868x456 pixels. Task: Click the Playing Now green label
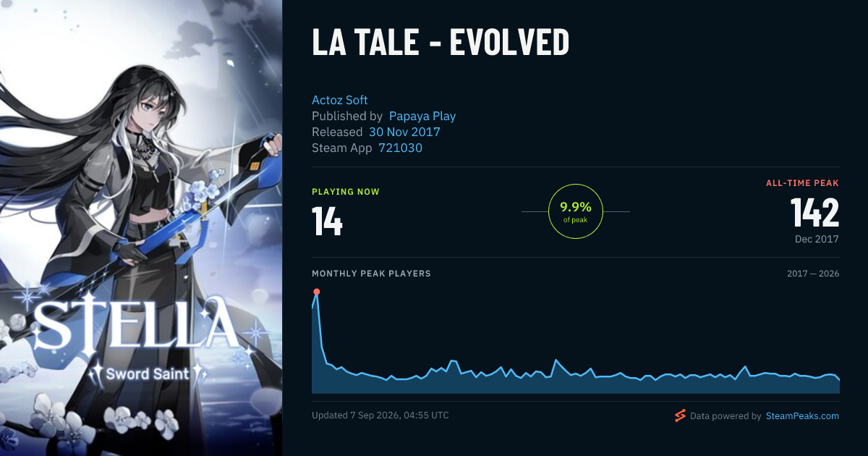(346, 192)
